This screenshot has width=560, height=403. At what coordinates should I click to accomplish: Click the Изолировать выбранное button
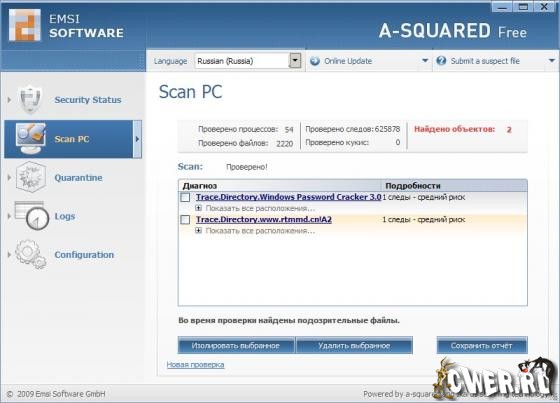[236, 345]
